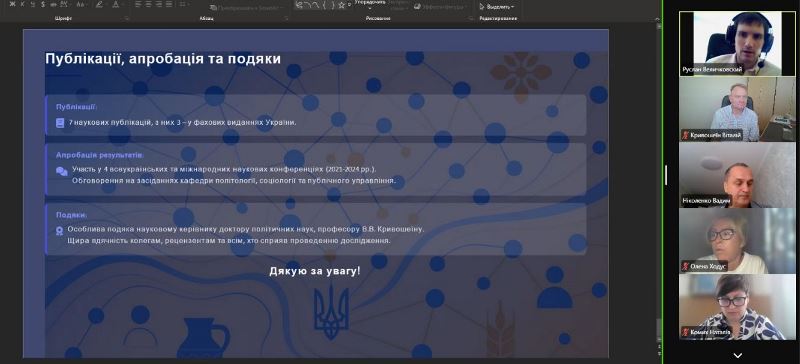800x364 pixels.
Task: Click the chat bubbles icon on slide
Action: 61,171
